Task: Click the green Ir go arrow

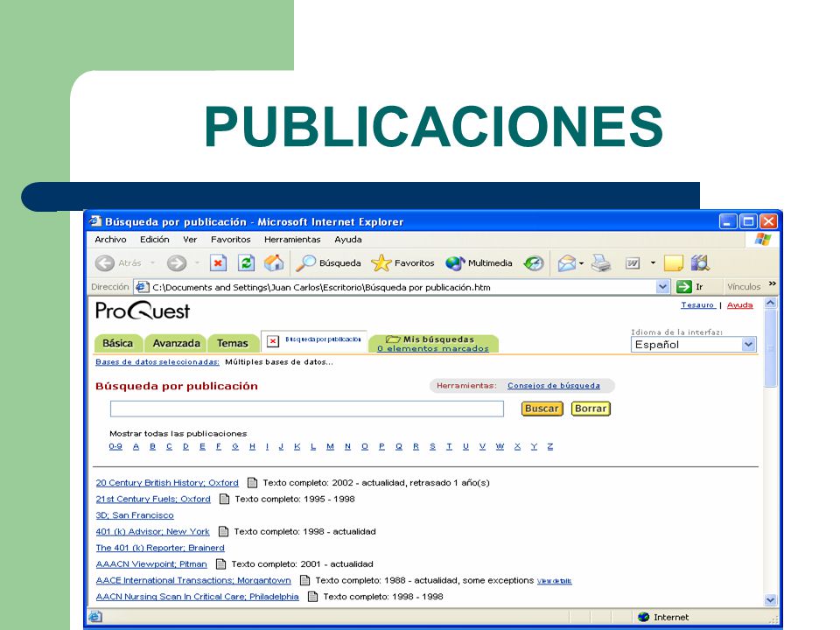Action: 684,287
